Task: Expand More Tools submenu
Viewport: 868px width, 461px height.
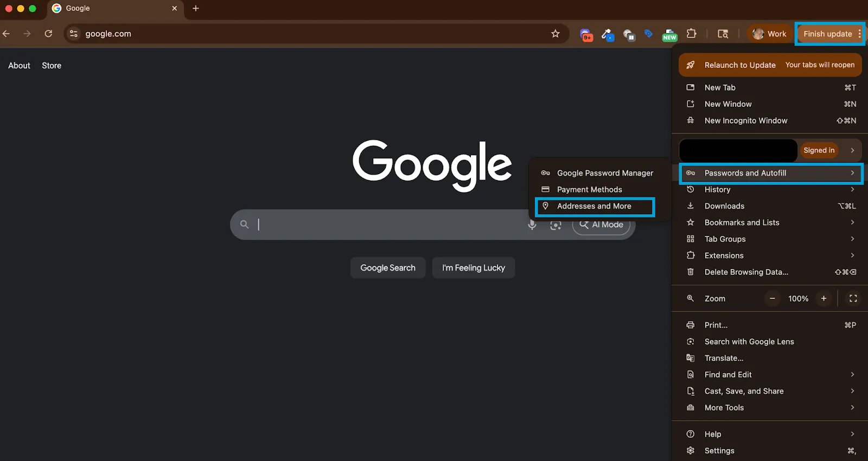Action: coord(770,408)
